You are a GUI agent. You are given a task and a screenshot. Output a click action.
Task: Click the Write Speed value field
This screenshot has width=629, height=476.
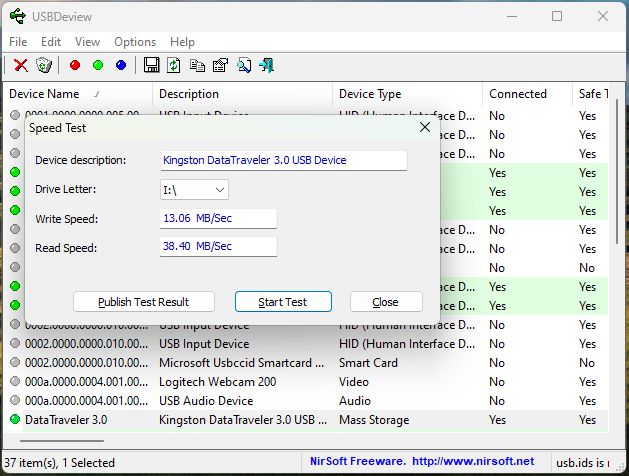(218, 219)
